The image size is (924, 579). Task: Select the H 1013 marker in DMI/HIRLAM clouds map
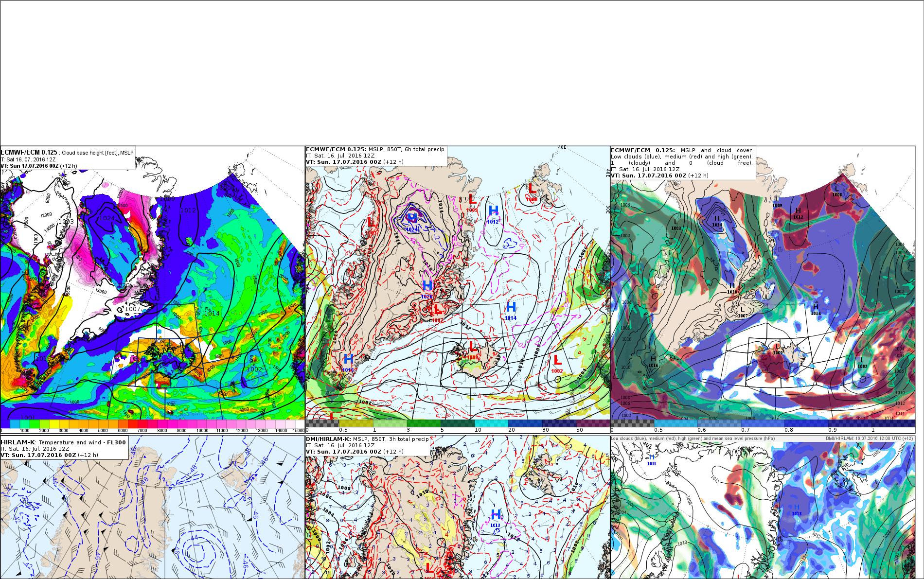[797, 510]
